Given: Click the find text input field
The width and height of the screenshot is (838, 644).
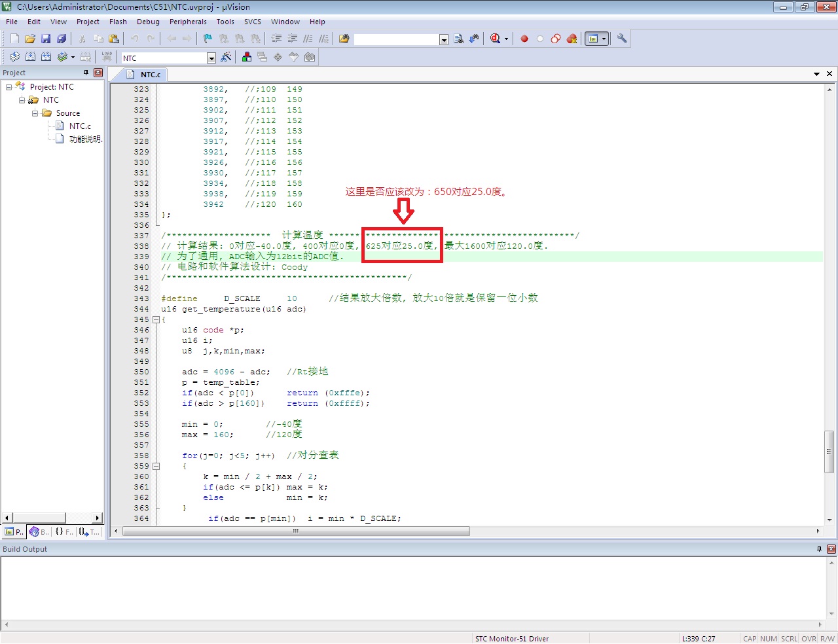Looking at the screenshot, I should point(397,40).
